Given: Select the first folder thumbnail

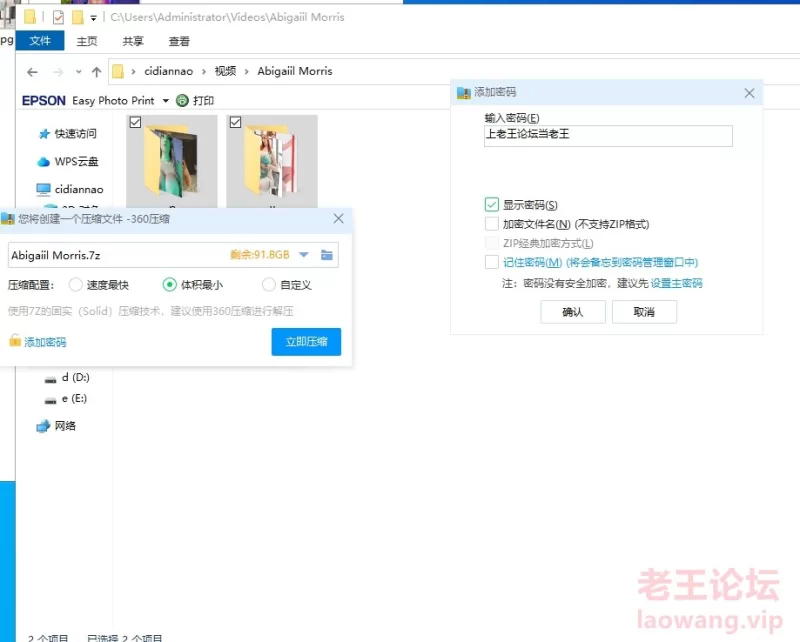Looking at the screenshot, I should pos(171,161).
